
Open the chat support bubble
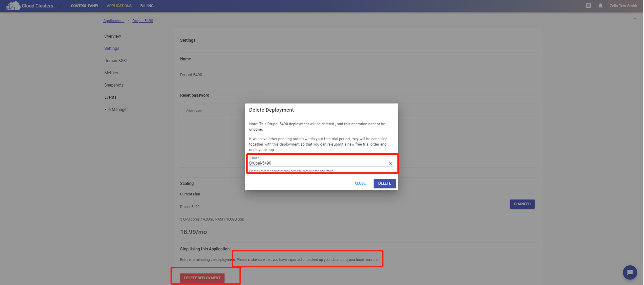(x=630, y=272)
